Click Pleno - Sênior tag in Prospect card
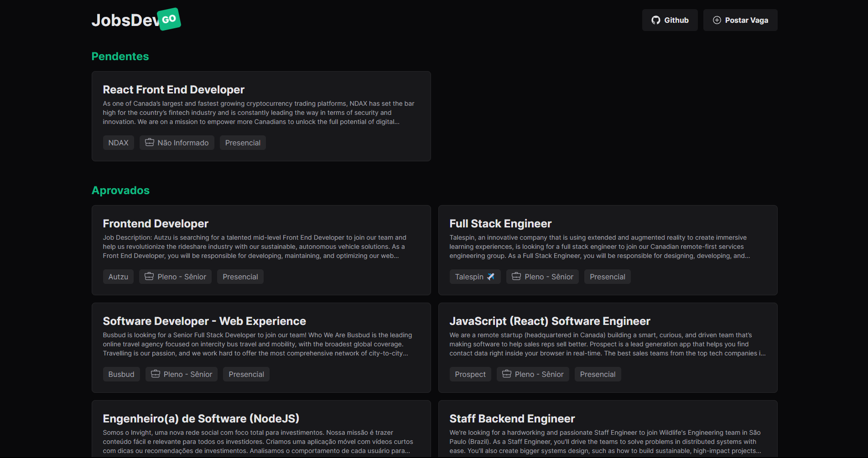 [533, 374]
